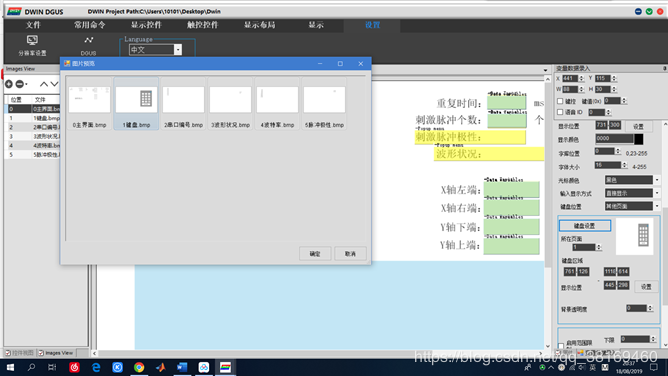Adjust the 所在页面 stepper
This screenshot has height=376, width=668.
click(x=599, y=247)
